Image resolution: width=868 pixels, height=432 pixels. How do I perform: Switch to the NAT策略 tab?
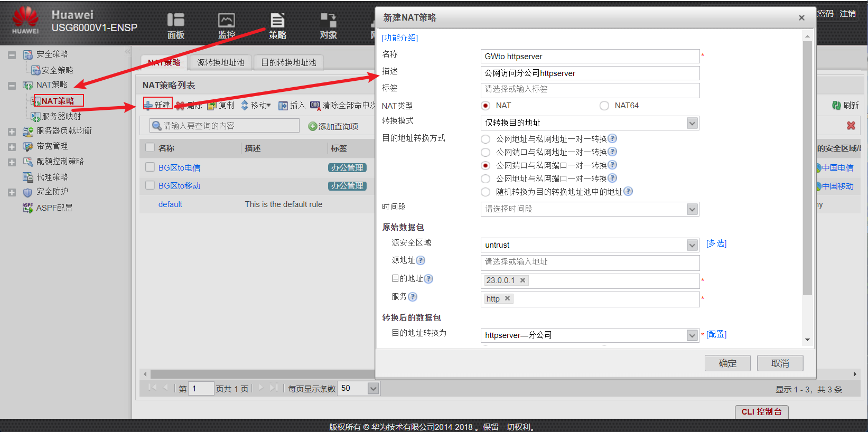tap(164, 62)
